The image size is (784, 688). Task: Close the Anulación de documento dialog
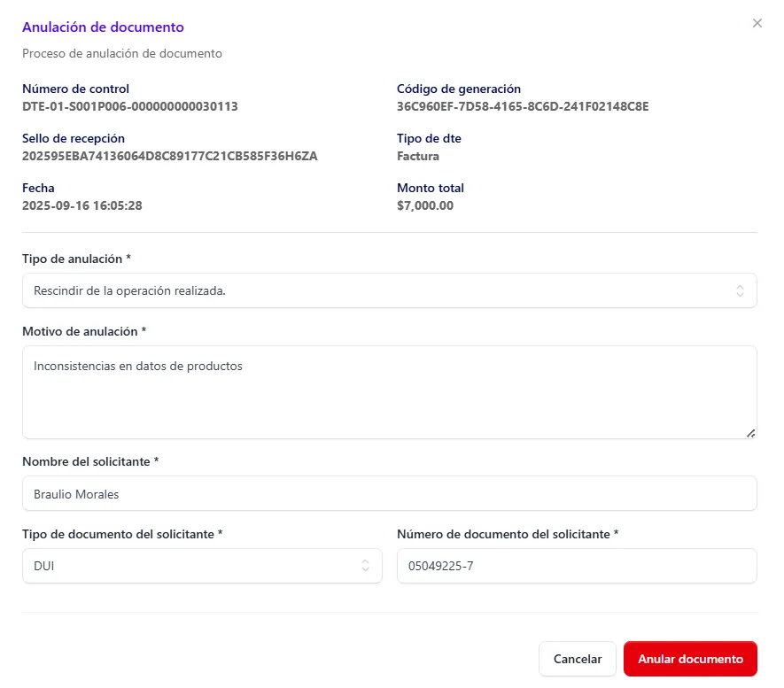point(757,23)
